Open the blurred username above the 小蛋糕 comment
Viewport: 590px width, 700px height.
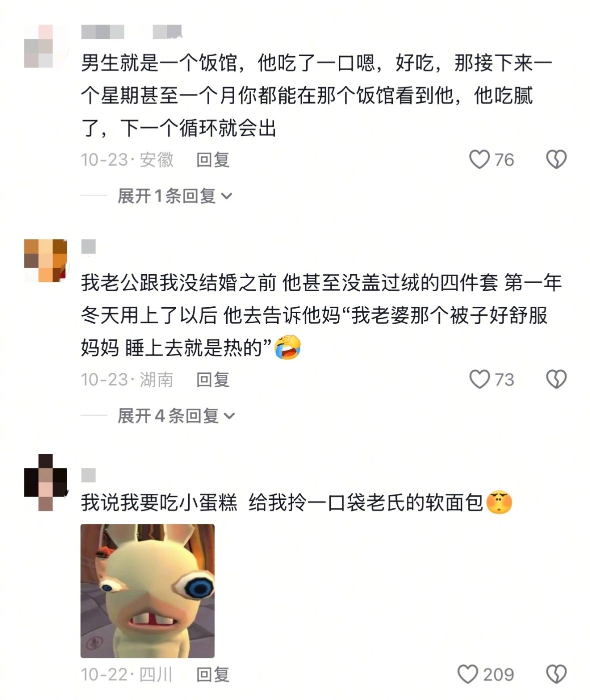point(88,475)
